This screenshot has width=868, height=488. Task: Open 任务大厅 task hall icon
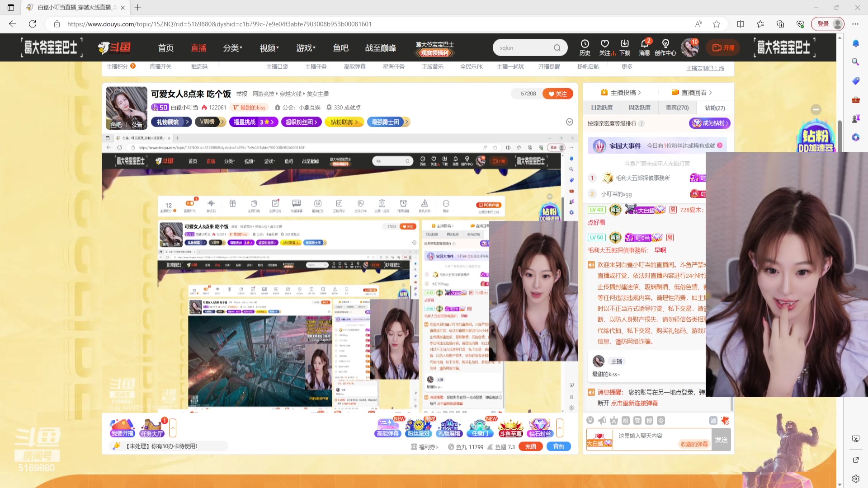coord(152,427)
